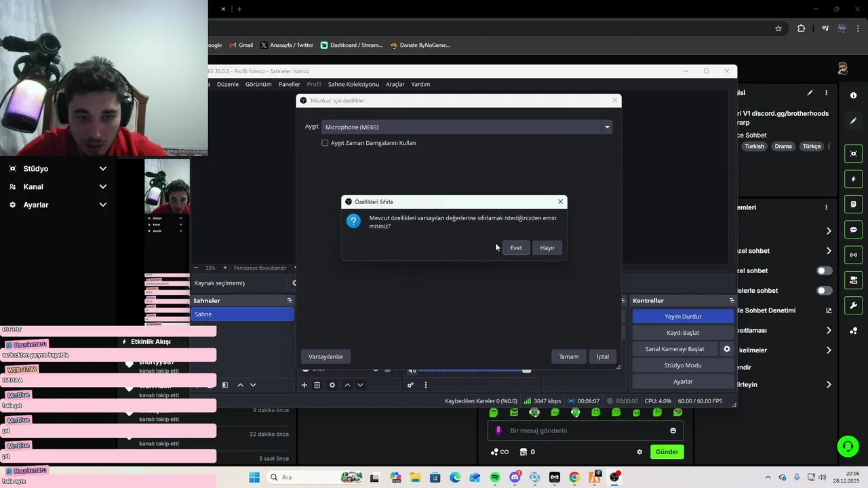
Task: Open the Profil menu in OBS
Action: (314, 84)
